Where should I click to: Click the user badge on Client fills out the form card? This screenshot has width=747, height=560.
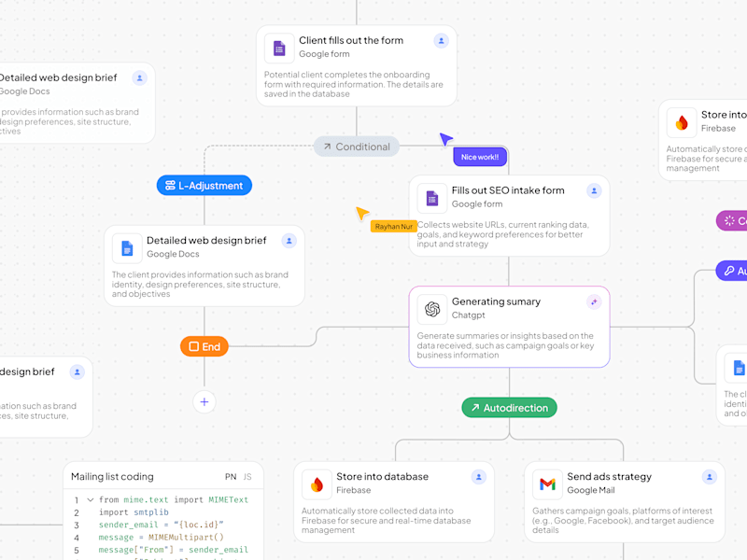pyautogui.click(x=441, y=41)
